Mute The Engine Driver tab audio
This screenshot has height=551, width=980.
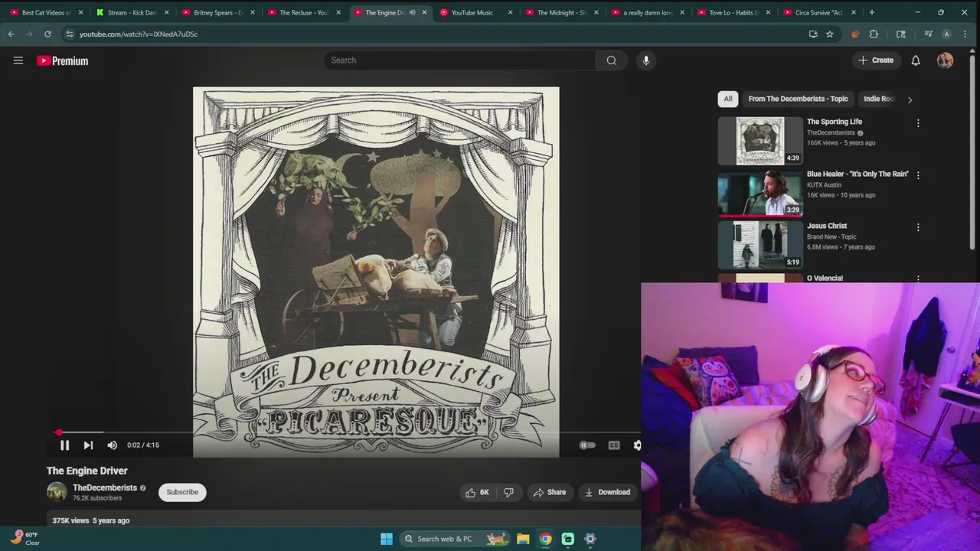pos(412,12)
